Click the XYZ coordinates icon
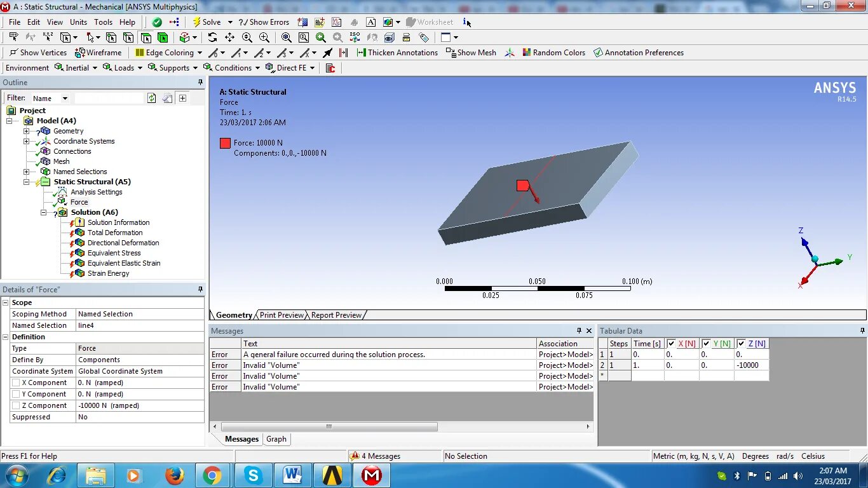This screenshot has width=868, height=488. (48, 37)
